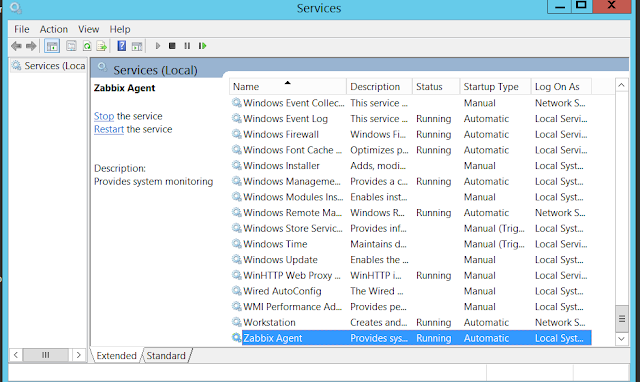Click the Services (Local) header magnifier icon
The width and height of the screenshot is (640, 382).
pyautogui.click(x=102, y=67)
